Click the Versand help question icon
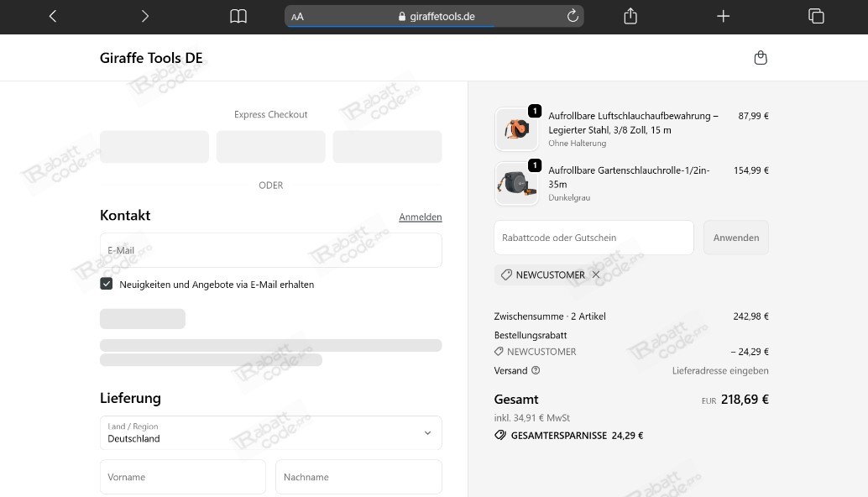 point(536,370)
